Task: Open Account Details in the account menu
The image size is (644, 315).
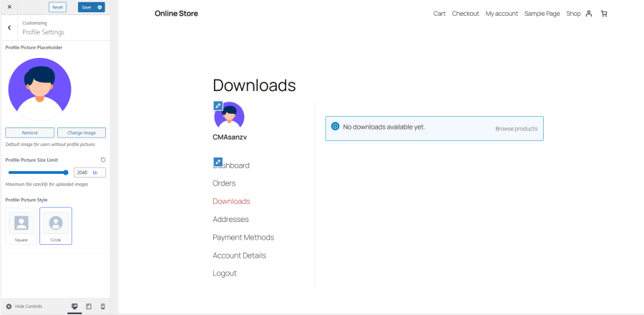Action: [x=239, y=256]
